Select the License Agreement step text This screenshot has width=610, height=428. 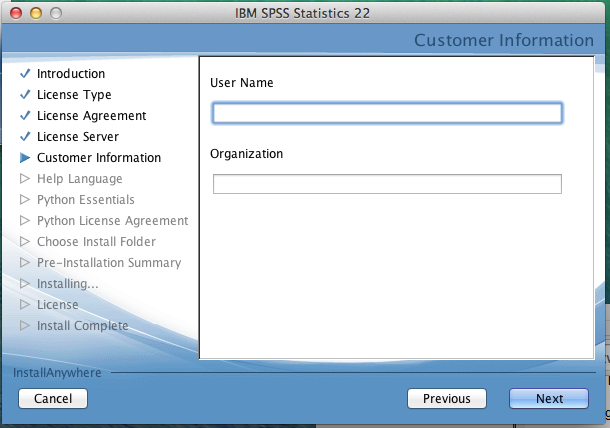coord(91,116)
